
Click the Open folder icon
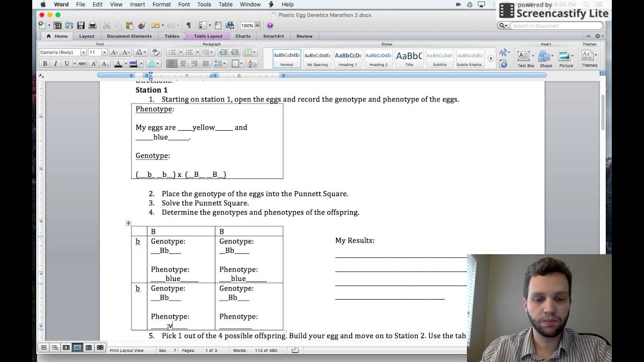point(69,25)
